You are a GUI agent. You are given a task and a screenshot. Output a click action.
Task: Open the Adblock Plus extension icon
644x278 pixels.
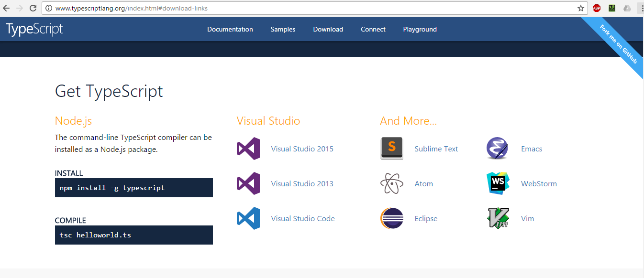click(596, 8)
